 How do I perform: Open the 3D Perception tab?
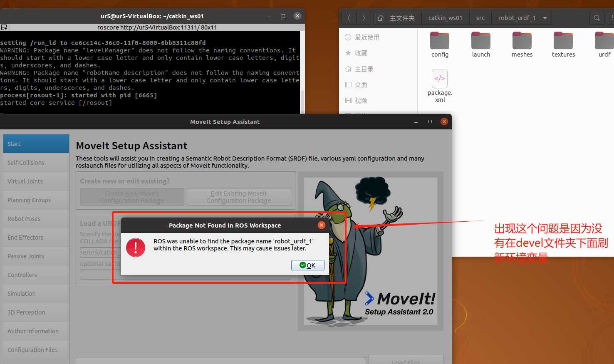(x=36, y=312)
